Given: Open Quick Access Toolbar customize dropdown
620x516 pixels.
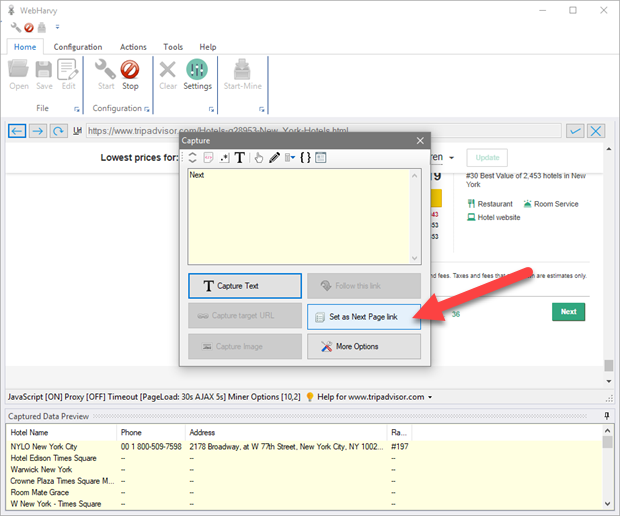Looking at the screenshot, I should [57, 27].
